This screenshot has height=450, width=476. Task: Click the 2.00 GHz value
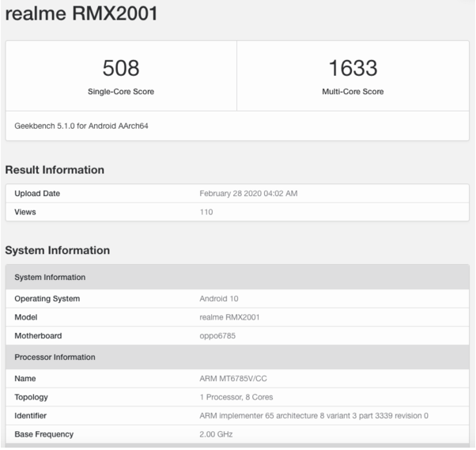tap(216, 434)
